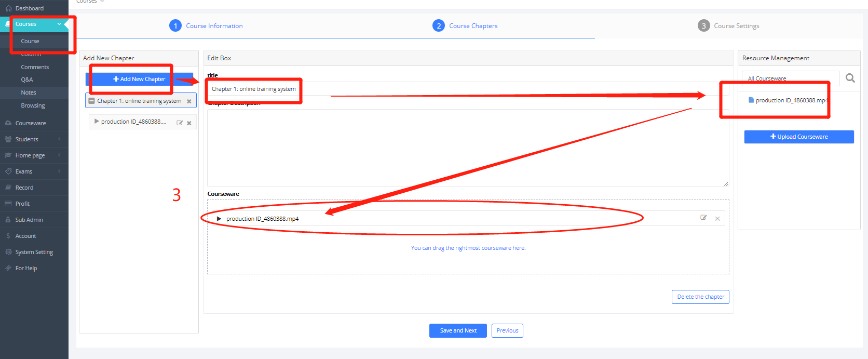This screenshot has width=868, height=359.
Task: Open the Comments submenu item
Action: tap(35, 67)
